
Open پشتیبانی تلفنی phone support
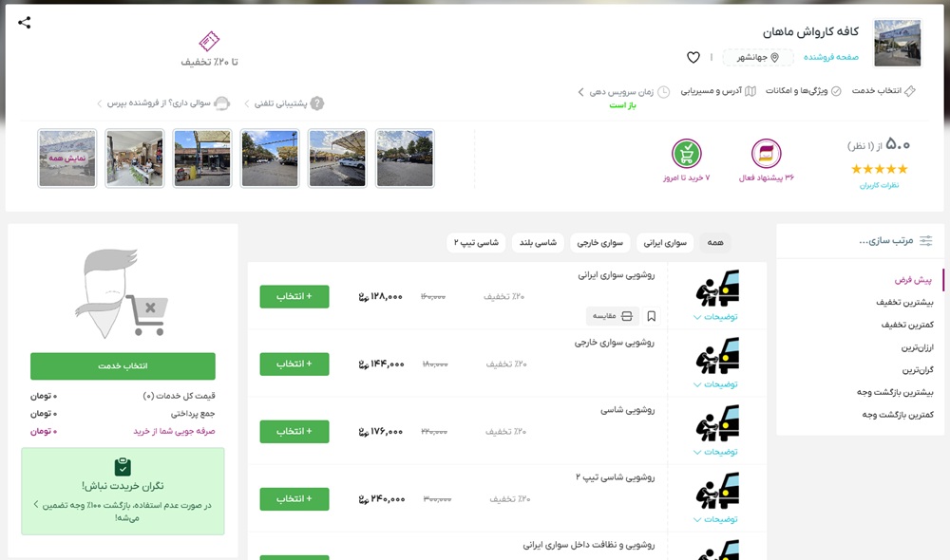pyautogui.click(x=284, y=103)
